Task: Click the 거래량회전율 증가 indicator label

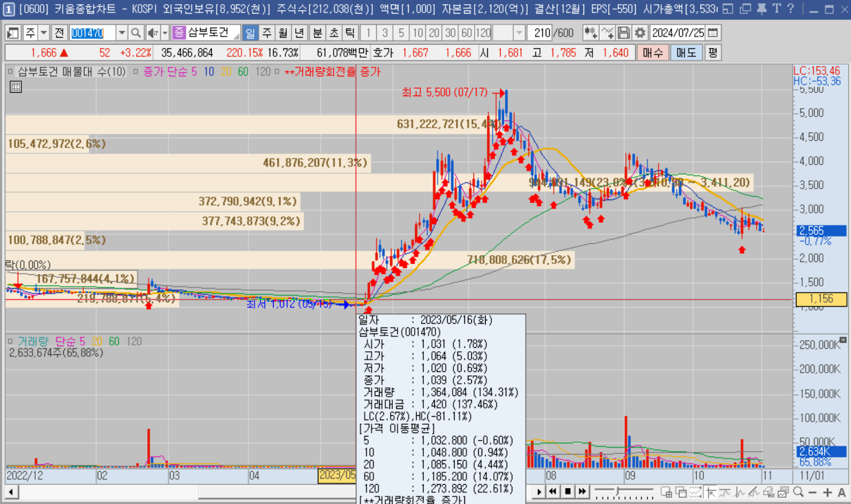Action: (332, 72)
